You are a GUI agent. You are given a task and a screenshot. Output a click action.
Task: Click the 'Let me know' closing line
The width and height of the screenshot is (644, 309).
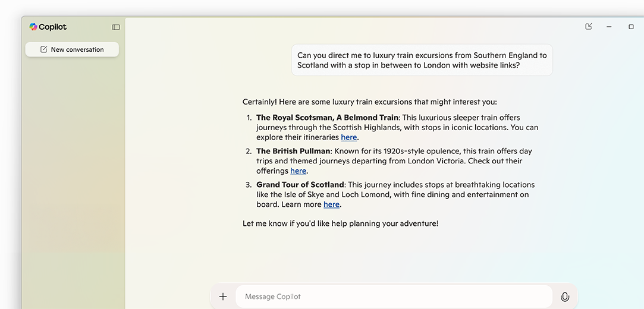(340, 223)
